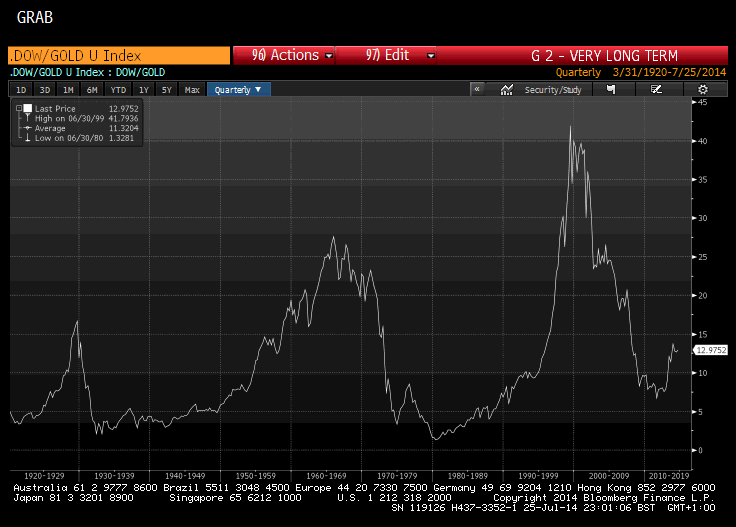
Task: Click the 1920-1929 x-axis label
Action: tap(44, 475)
